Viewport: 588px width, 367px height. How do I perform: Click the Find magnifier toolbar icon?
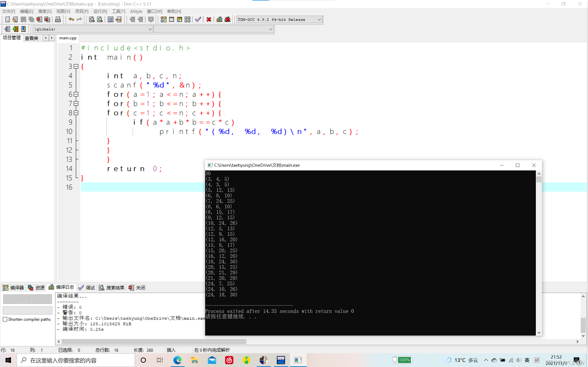[x=92, y=19]
